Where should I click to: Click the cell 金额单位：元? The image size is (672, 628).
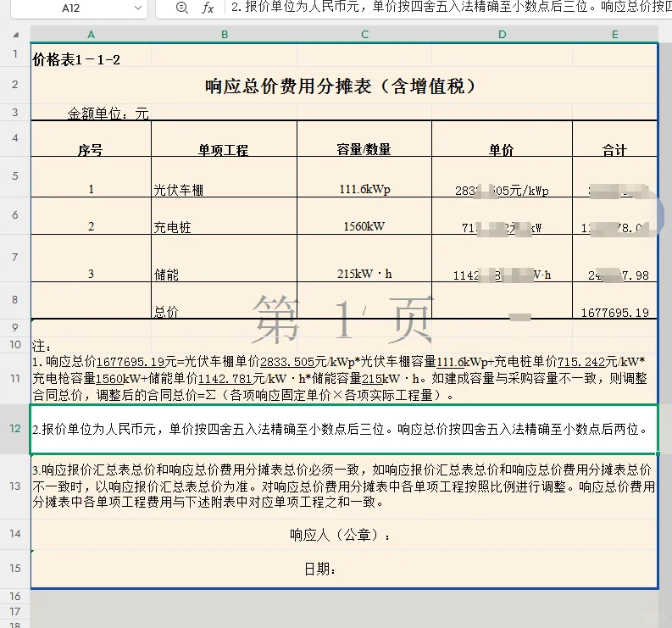91,113
